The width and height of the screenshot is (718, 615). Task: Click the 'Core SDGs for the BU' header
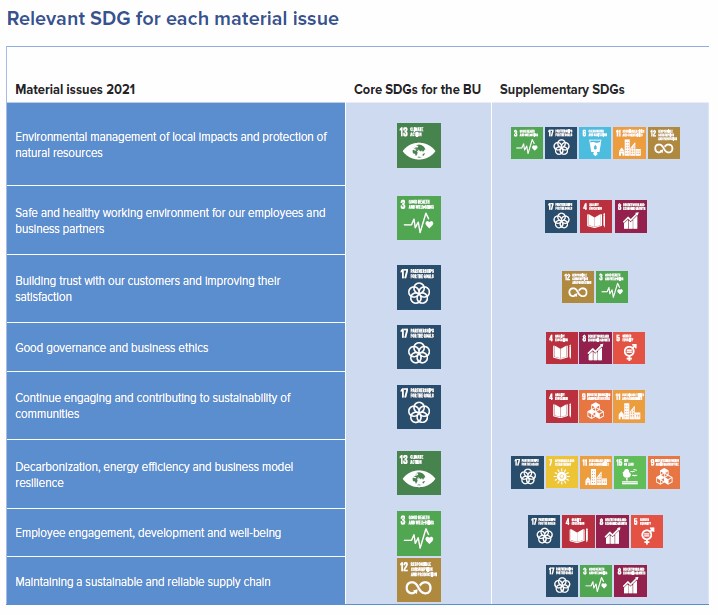coord(417,89)
